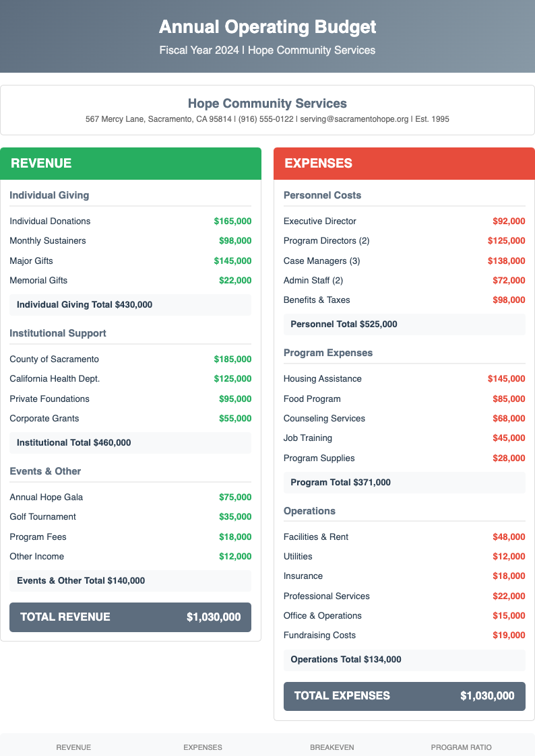Click the $185,000 County of Sacramento amount
Image resolution: width=535 pixels, height=756 pixels.
pyautogui.click(x=232, y=359)
